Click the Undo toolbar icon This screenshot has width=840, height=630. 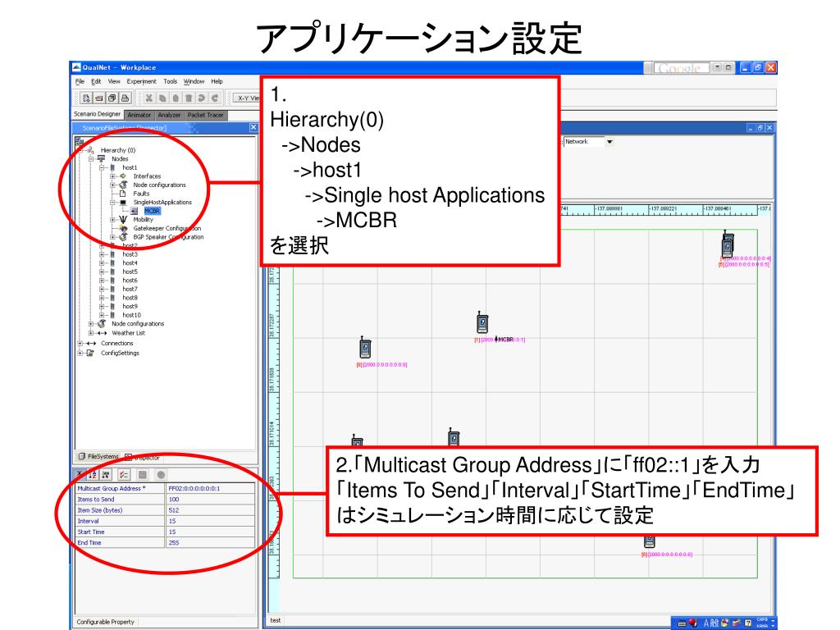pyautogui.click(x=202, y=98)
